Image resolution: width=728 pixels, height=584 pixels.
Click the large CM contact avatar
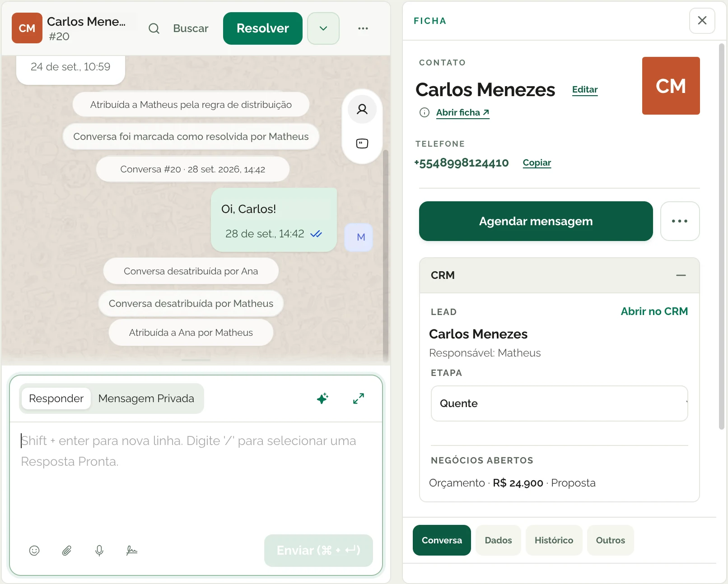pyautogui.click(x=671, y=86)
